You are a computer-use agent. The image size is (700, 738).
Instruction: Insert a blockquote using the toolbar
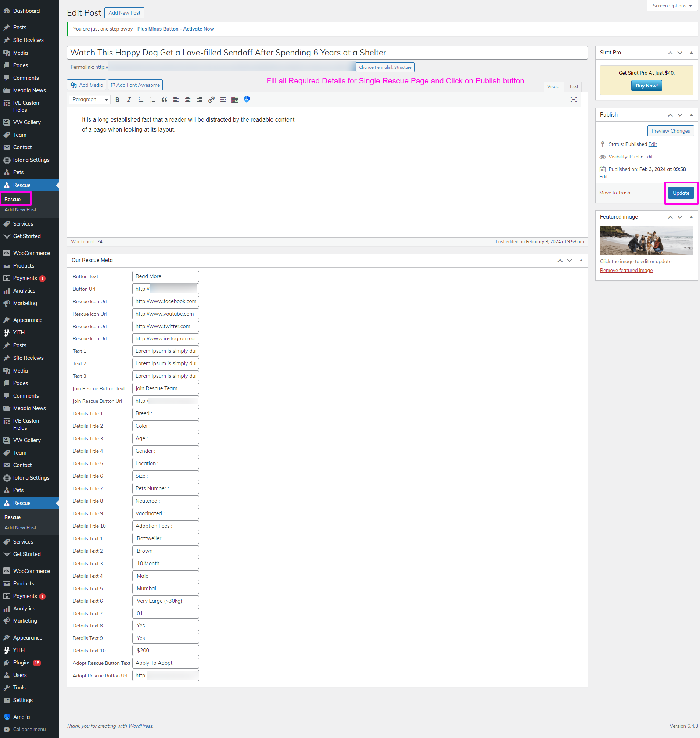(x=164, y=100)
